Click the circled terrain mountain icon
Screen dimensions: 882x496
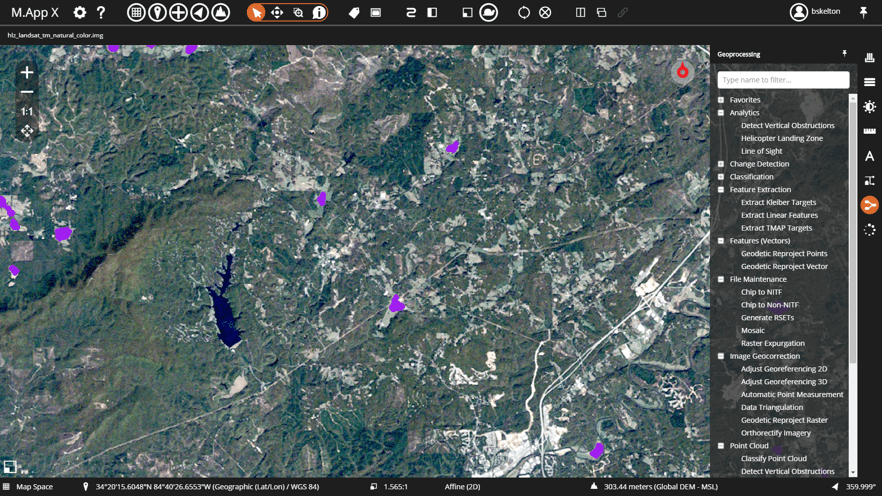220,12
